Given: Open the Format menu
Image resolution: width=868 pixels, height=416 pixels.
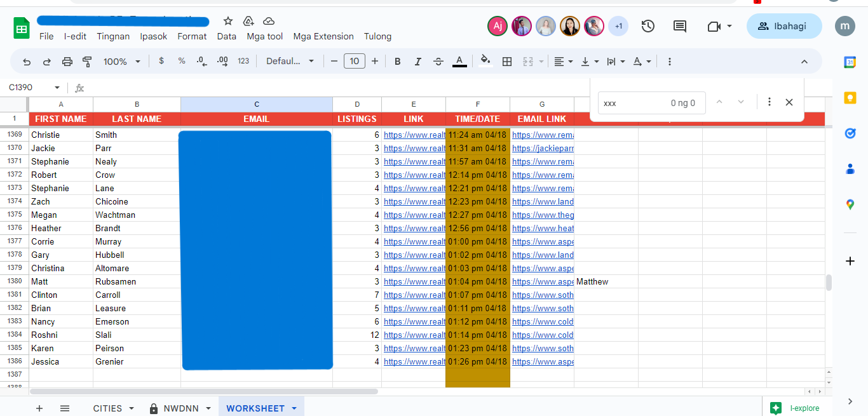Looking at the screenshot, I should pyautogui.click(x=192, y=36).
